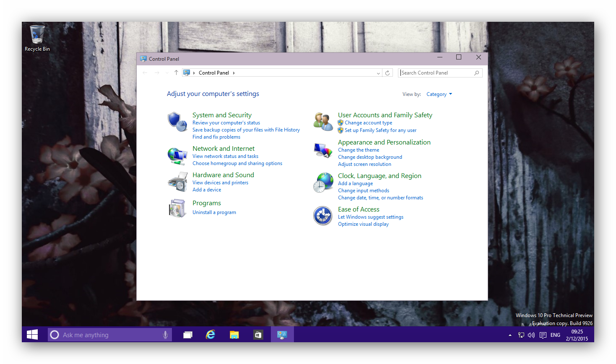Open the Clock, Language, and Region globe icon

[323, 183]
